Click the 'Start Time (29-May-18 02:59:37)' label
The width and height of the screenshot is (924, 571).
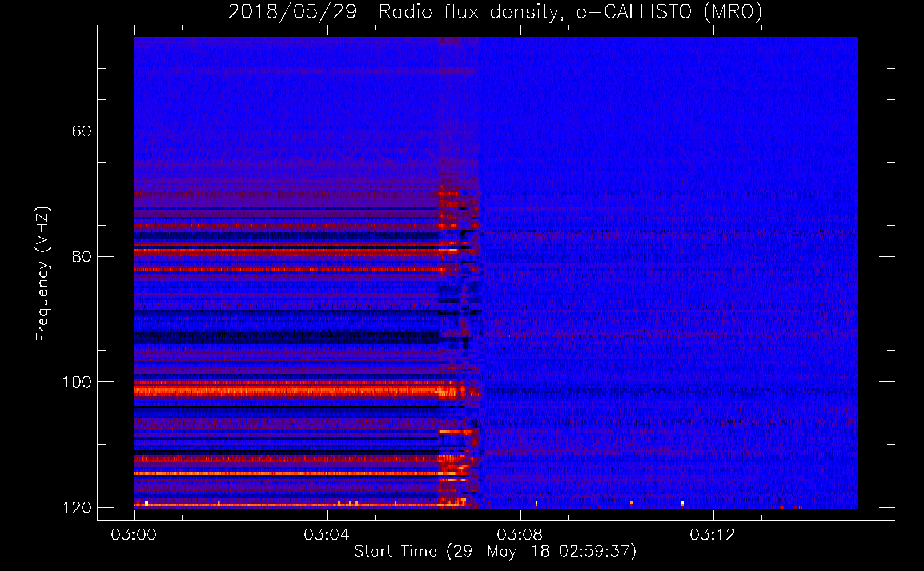[495, 552]
